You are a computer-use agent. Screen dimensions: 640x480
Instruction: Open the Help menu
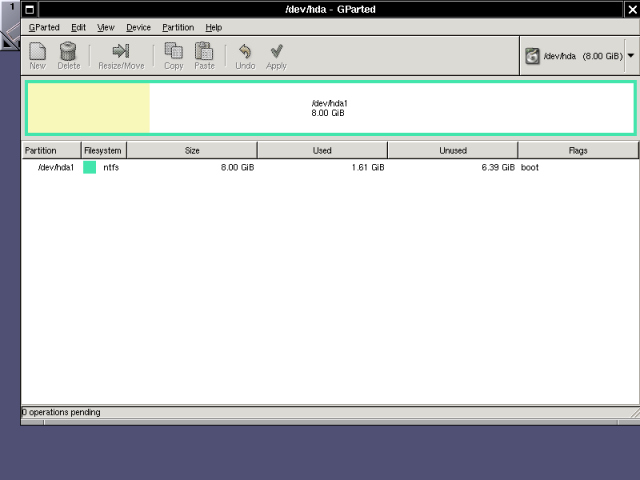click(x=213, y=27)
